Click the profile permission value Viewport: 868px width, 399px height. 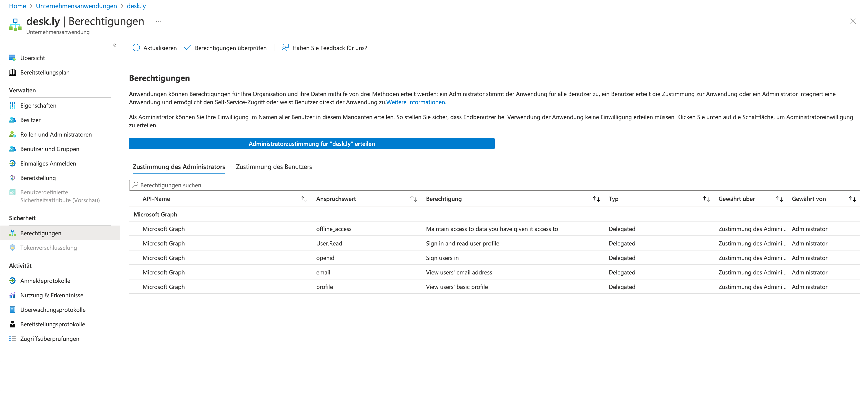(x=324, y=287)
